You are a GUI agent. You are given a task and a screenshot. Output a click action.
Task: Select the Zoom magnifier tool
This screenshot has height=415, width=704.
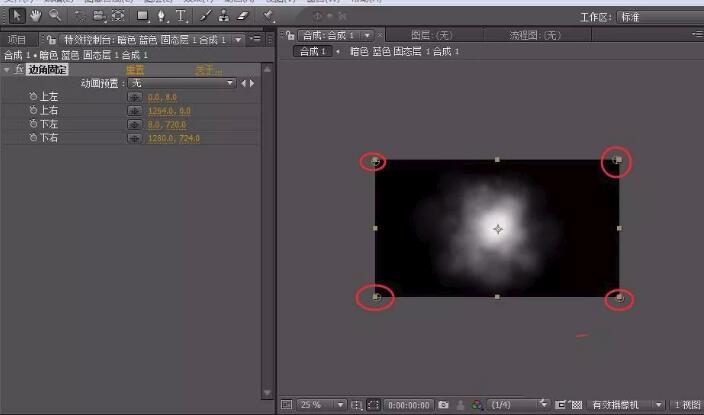[54, 15]
